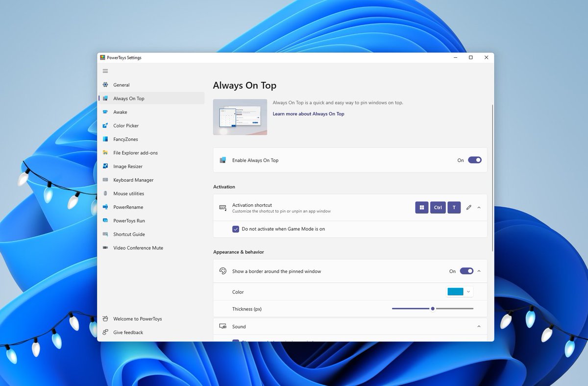The width and height of the screenshot is (588, 386).
Task: Click the Color Picker sidebar icon
Action: coord(105,126)
